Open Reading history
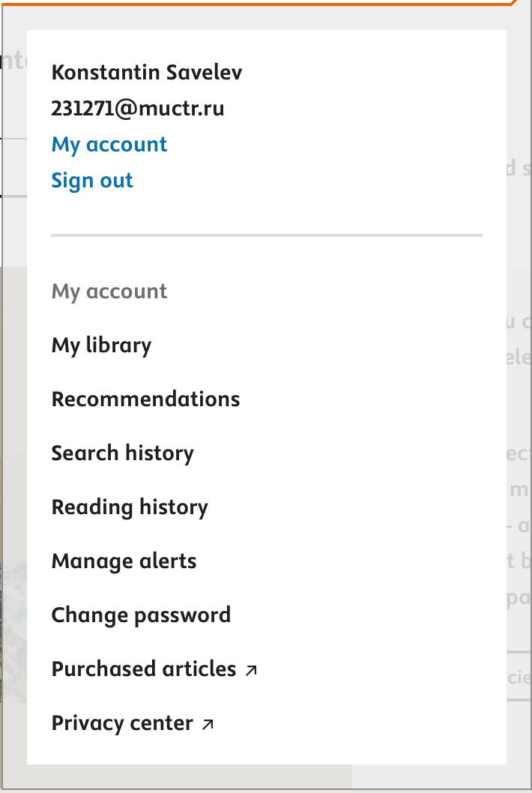Image resolution: width=532 pixels, height=793 pixels. click(130, 507)
